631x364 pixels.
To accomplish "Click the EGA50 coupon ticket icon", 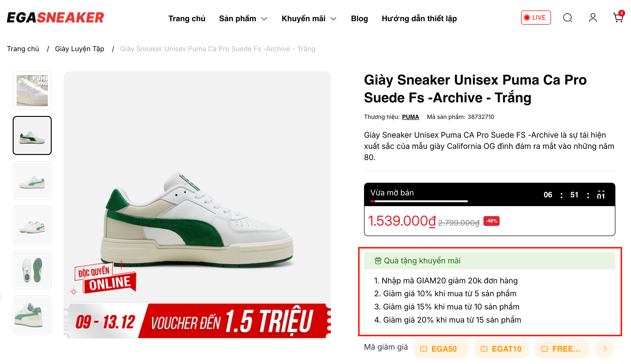I will click(x=424, y=349).
